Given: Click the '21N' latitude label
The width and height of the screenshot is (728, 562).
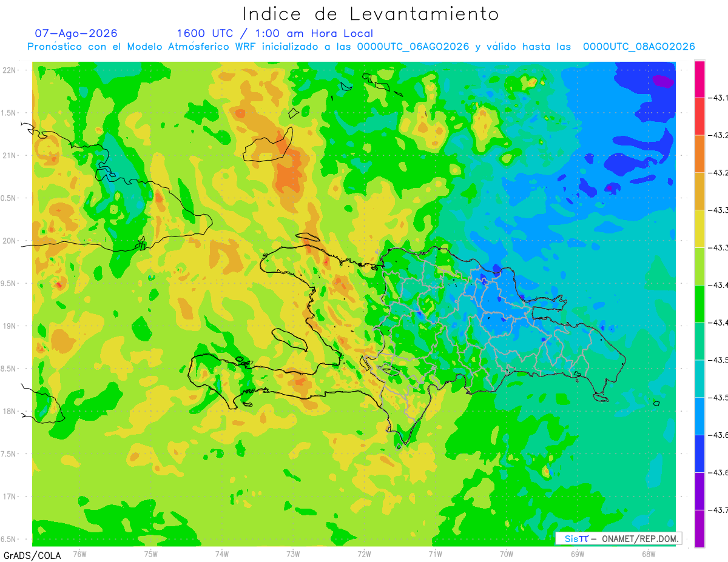Looking at the screenshot, I should [10, 155].
